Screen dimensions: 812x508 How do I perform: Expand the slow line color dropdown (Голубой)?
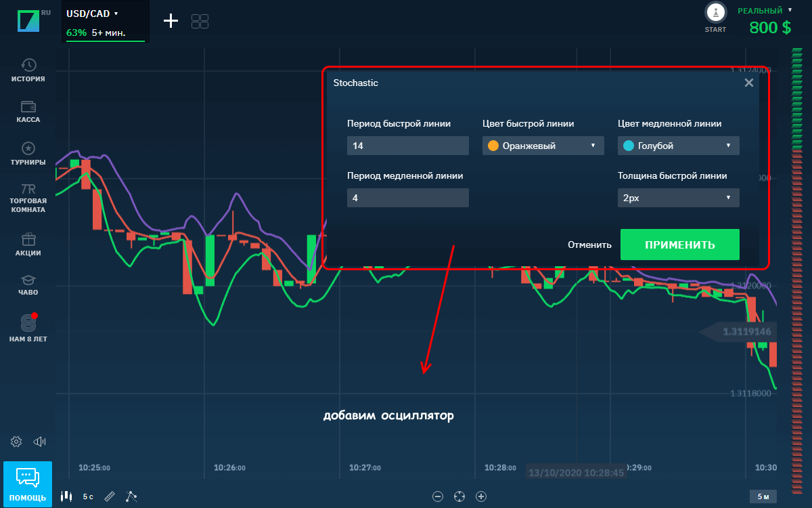point(678,146)
